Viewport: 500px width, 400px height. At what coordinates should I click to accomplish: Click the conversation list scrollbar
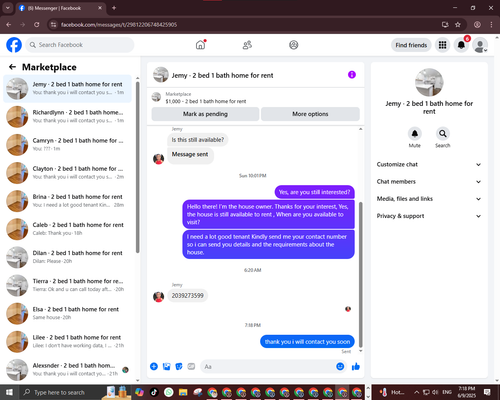(x=137, y=167)
